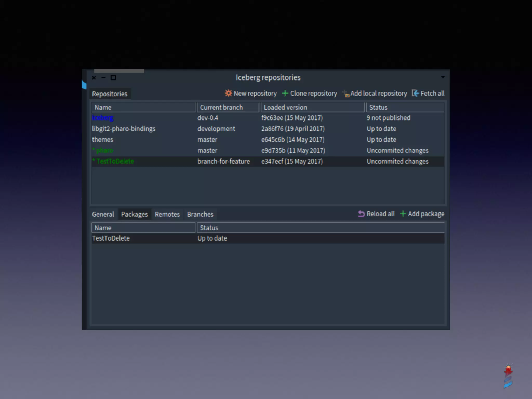Screen dimensions: 532x399
Task: Select the iceberg repository row
Action: click(103, 118)
